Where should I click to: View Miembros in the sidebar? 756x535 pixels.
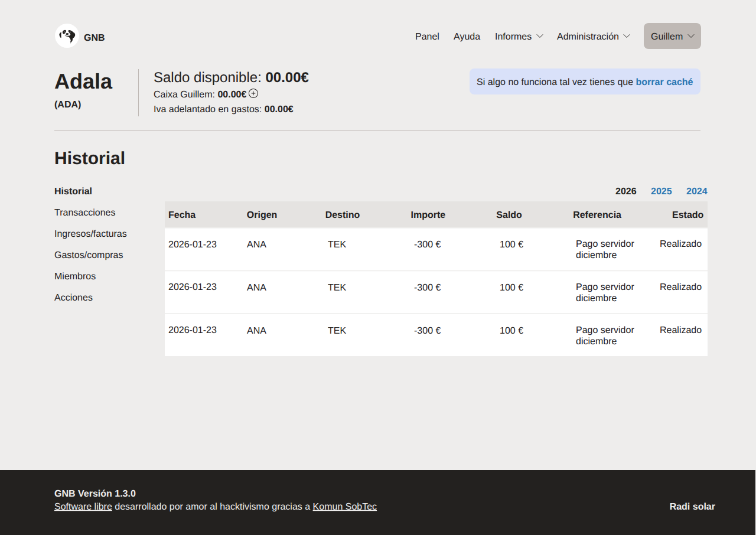pyautogui.click(x=75, y=276)
